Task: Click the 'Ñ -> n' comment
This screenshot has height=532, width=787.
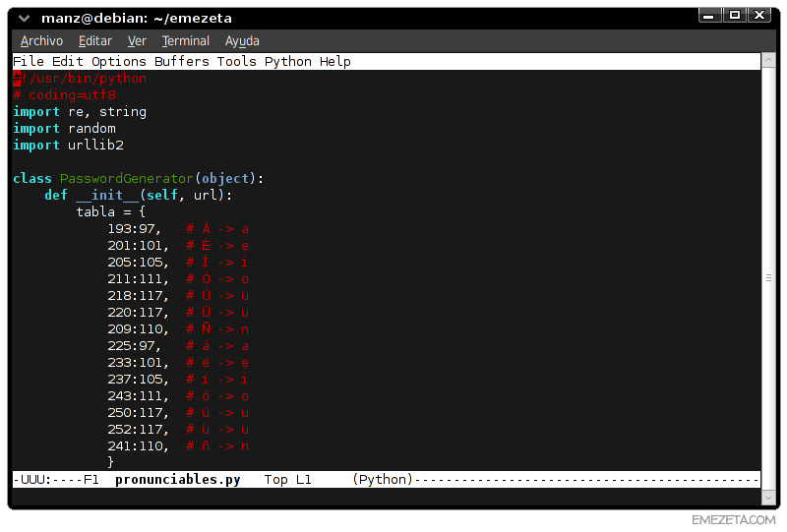Action: click(217, 329)
